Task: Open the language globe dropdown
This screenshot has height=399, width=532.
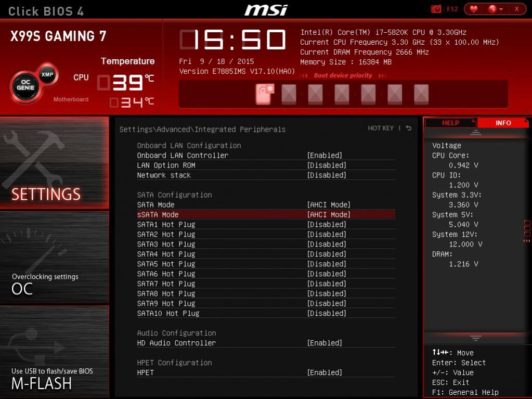Action: tap(495, 9)
